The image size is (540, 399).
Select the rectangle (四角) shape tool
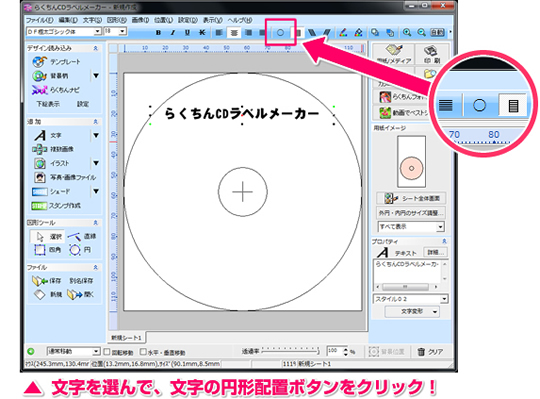[48, 250]
